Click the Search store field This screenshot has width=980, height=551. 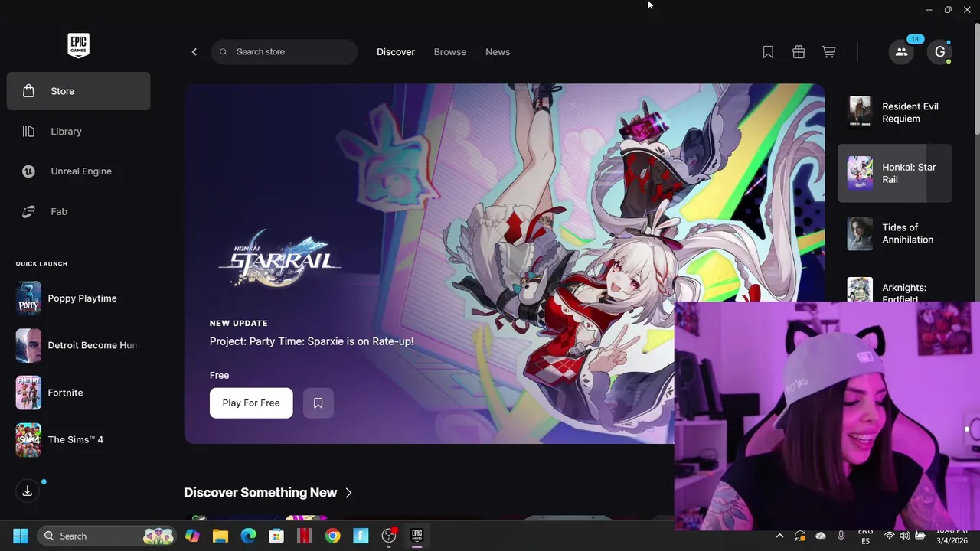pyautogui.click(x=284, y=52)
